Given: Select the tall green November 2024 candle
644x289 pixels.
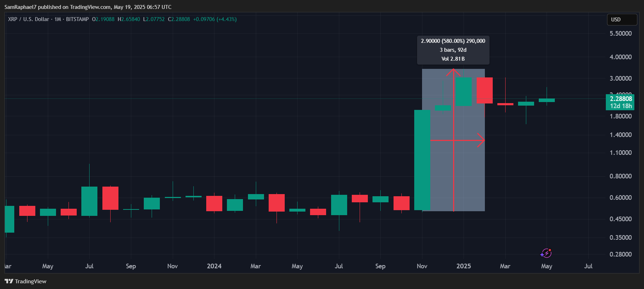Looking at the screenshot, I should click(x=422, y=160).
